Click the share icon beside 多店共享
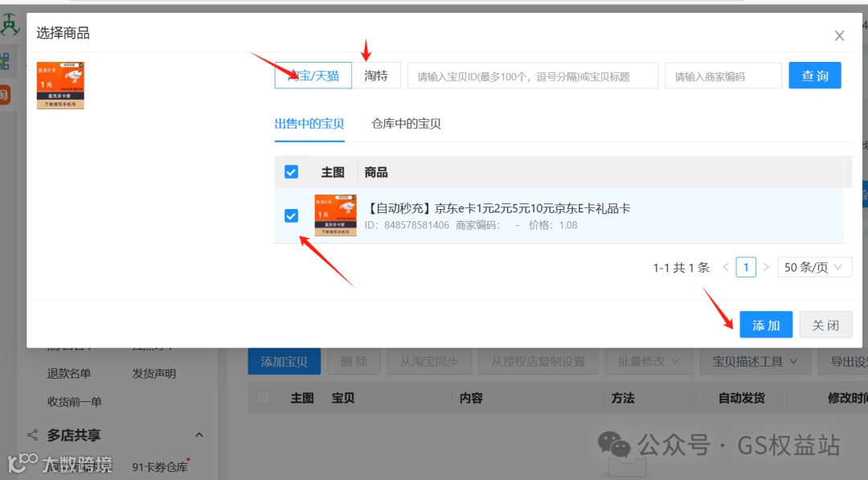This screenshot has width=868, height=480. pos(33,435)
